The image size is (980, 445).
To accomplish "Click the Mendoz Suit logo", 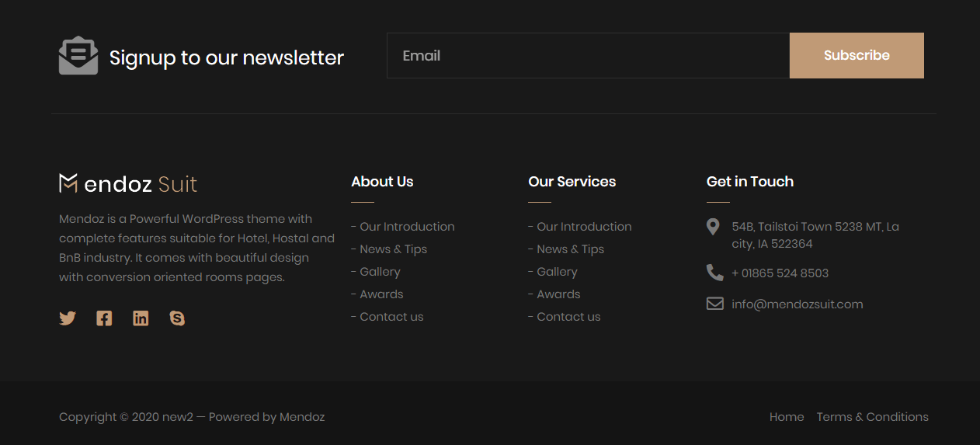I will tap(128, 184).
